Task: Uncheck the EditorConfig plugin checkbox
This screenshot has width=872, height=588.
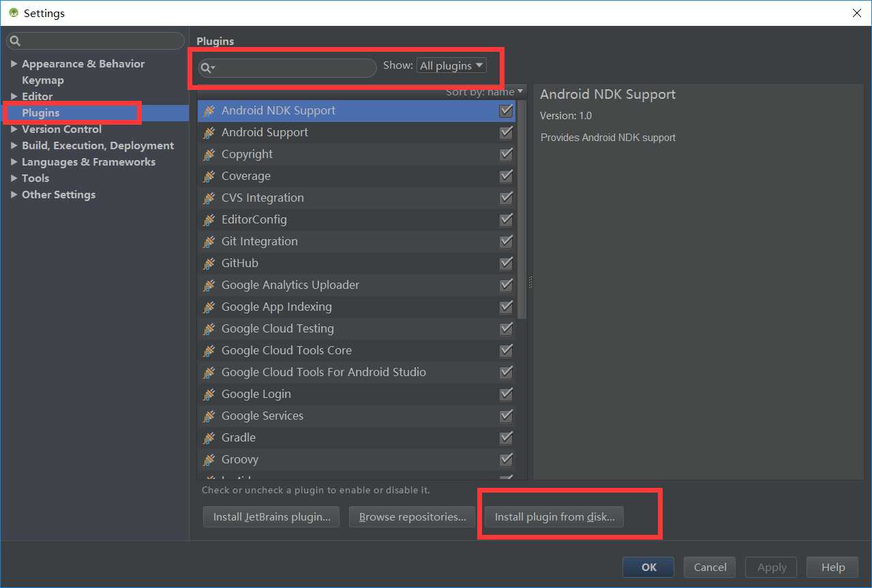Action: pos(506,220)
